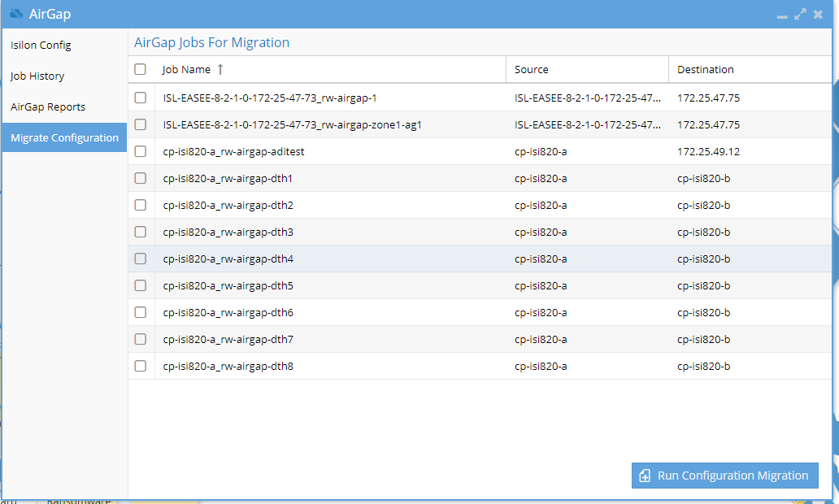Click the AirGap cloud logo icon

[16, 14]
